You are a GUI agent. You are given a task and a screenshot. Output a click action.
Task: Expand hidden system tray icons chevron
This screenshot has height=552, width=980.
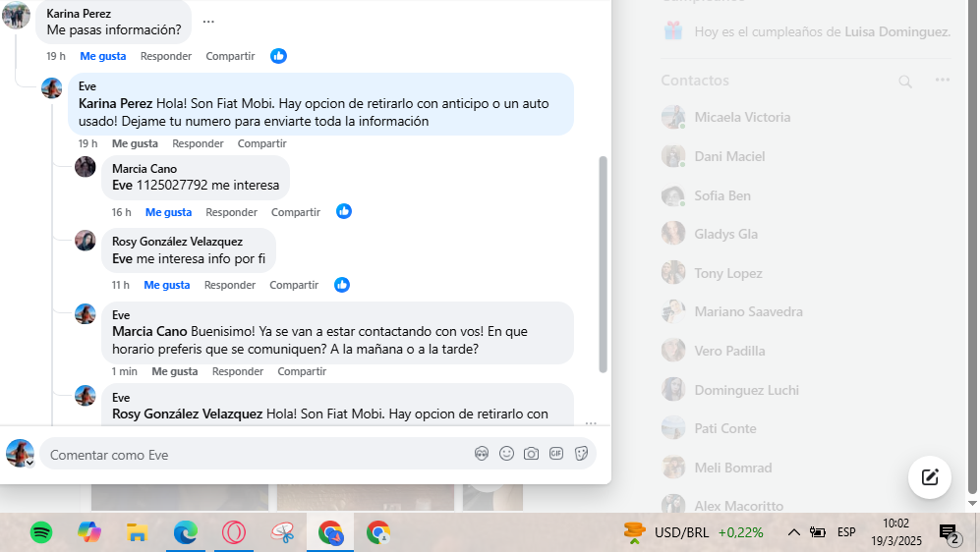click(x=794, y=532)
